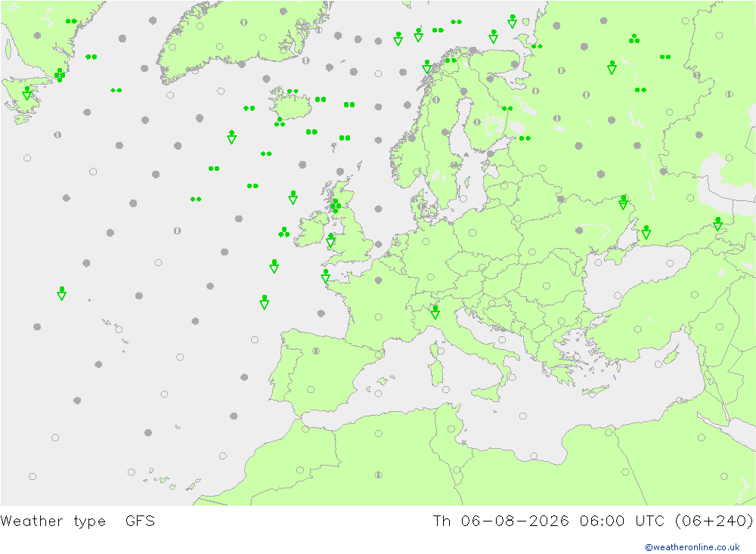The image size is (756, 554).
Task: Click the half-filled cloud circle in central Spain
Action: 316,351
